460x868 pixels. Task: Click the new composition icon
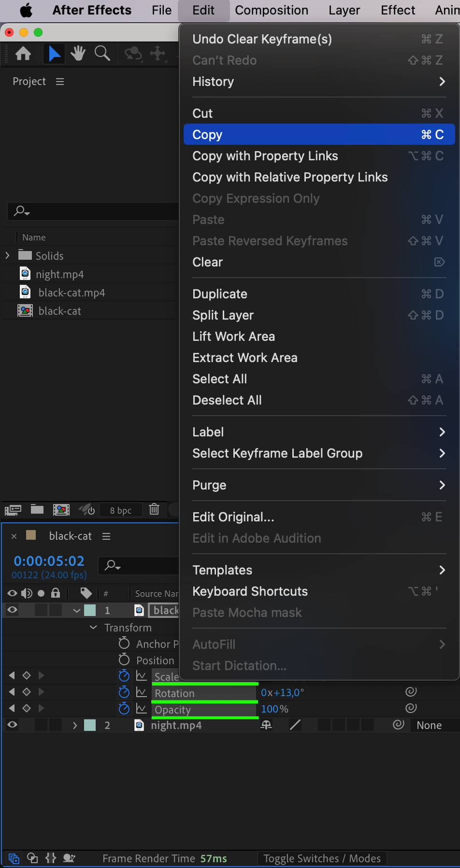point(61,509)
